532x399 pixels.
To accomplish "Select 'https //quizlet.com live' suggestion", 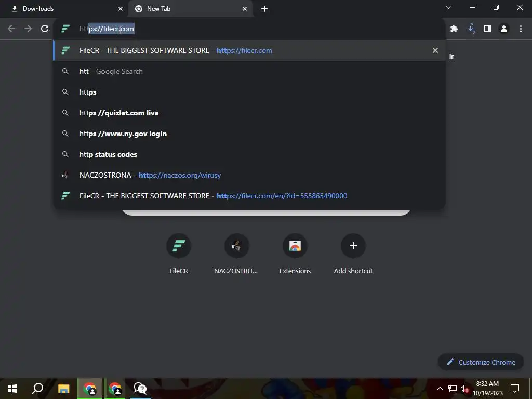I will point(249,113).
